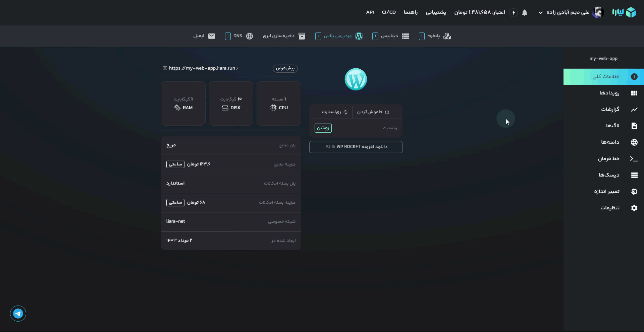This screenshot has width=644, height=332.
Task: Click the ۲ مرداد ۱۴۰۳ creation date
Action: pyautogui.click(x=179, y=241)
